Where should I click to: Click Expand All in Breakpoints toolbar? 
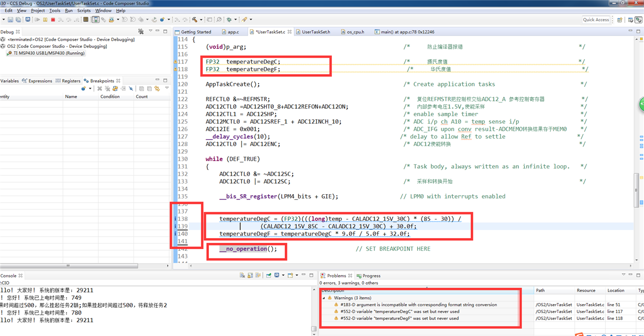(x=141, y=88)
